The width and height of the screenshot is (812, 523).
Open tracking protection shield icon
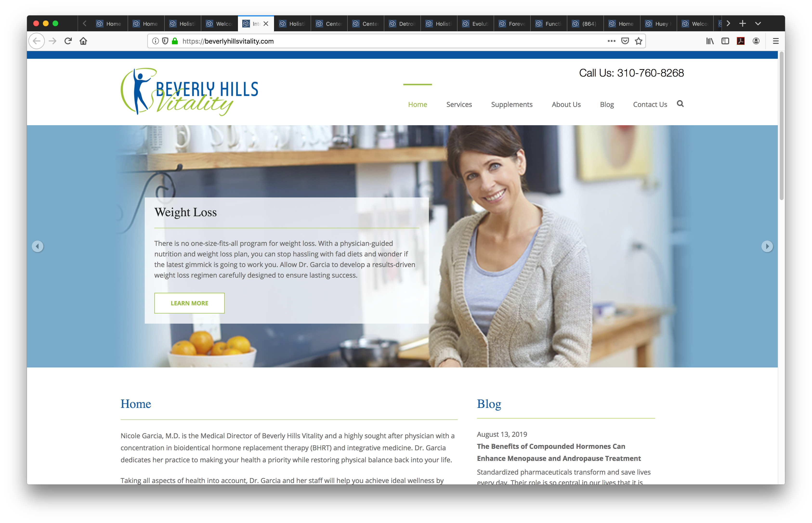point(165,41)
